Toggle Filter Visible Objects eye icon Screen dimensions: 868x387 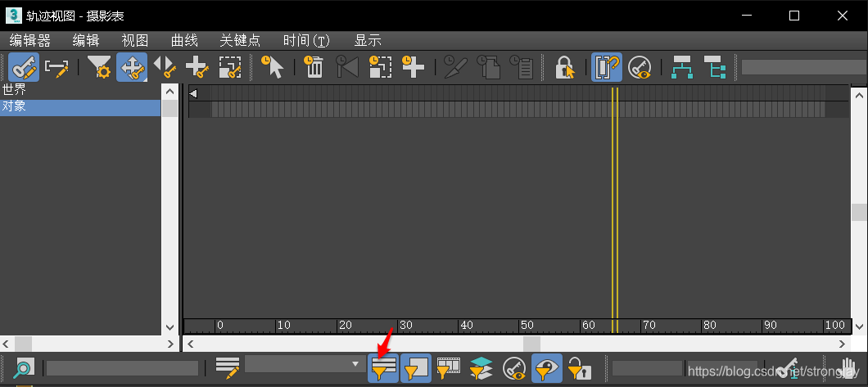tap(547, 368)
